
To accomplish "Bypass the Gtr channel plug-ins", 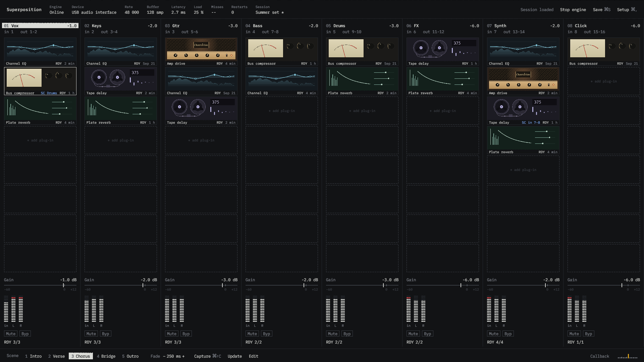I will (186, 334).
